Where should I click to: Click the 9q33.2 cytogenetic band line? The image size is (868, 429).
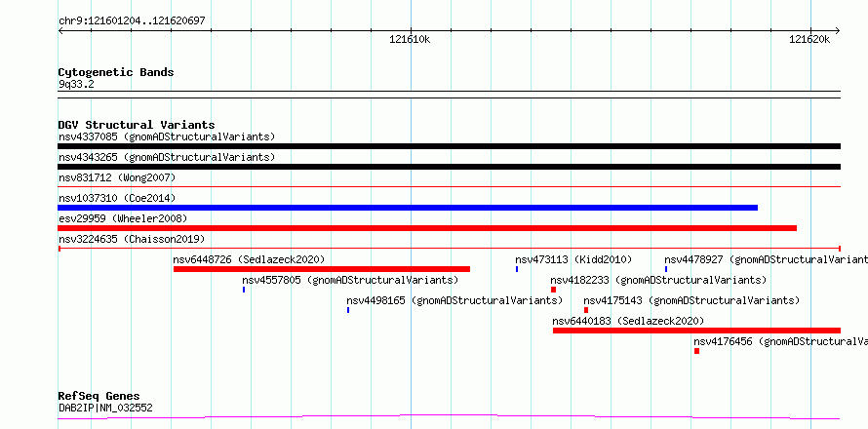449,95
